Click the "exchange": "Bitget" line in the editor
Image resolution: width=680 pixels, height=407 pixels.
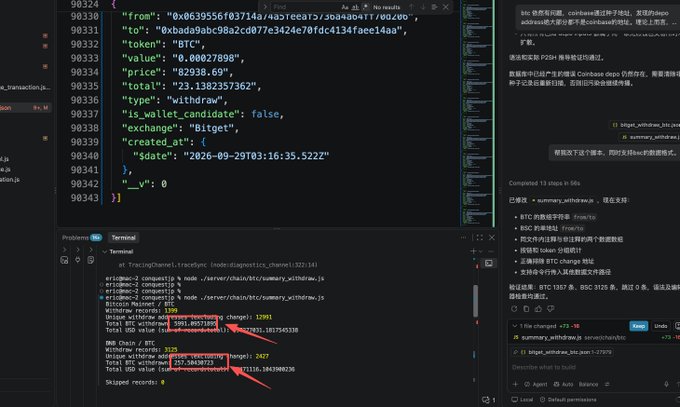[x=180, y=128]
